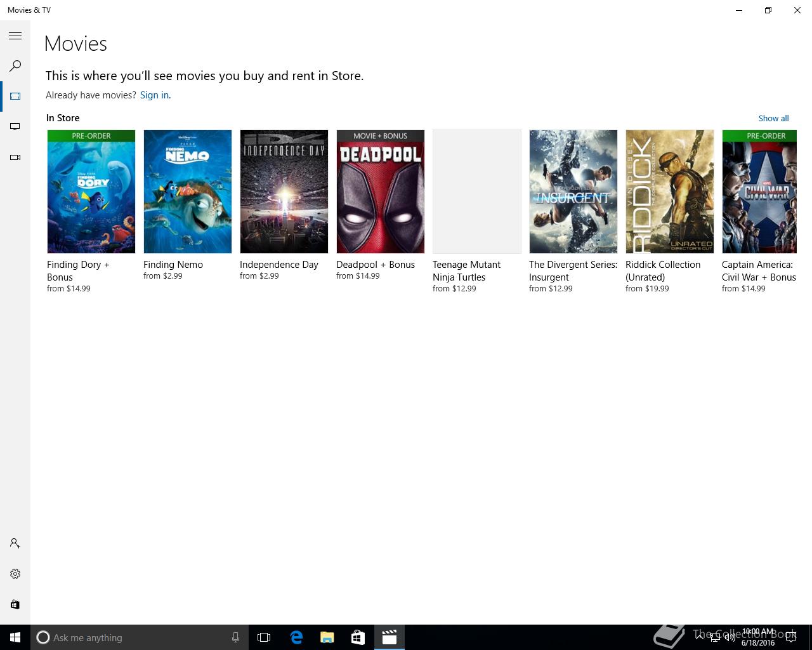Open the Store shopping bag icon in sidebar
The width and height of the screenshot is (812, 650).
tap(15, 604)
